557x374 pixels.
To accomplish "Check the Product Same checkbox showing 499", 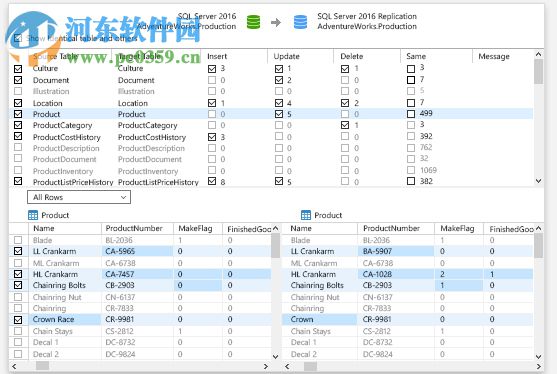I will click(x=411, y=114).
